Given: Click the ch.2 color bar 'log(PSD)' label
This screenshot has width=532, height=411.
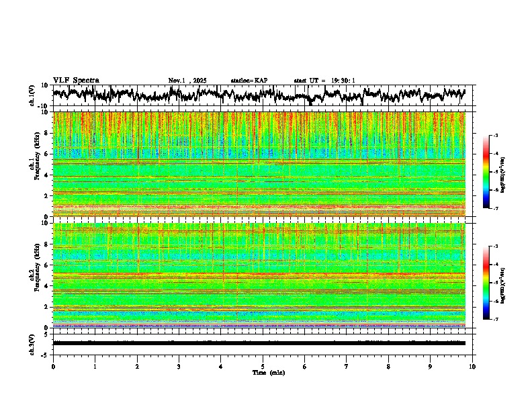Looking at the screenshot, I should [502, 285].
